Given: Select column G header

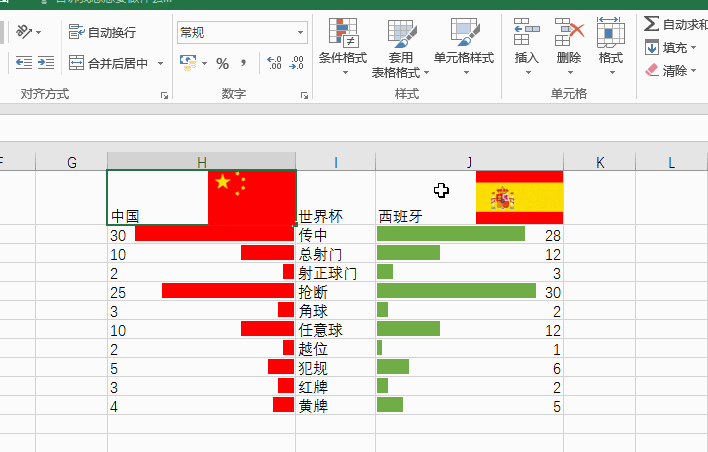Looking at the screenshot, I should 71,162.
